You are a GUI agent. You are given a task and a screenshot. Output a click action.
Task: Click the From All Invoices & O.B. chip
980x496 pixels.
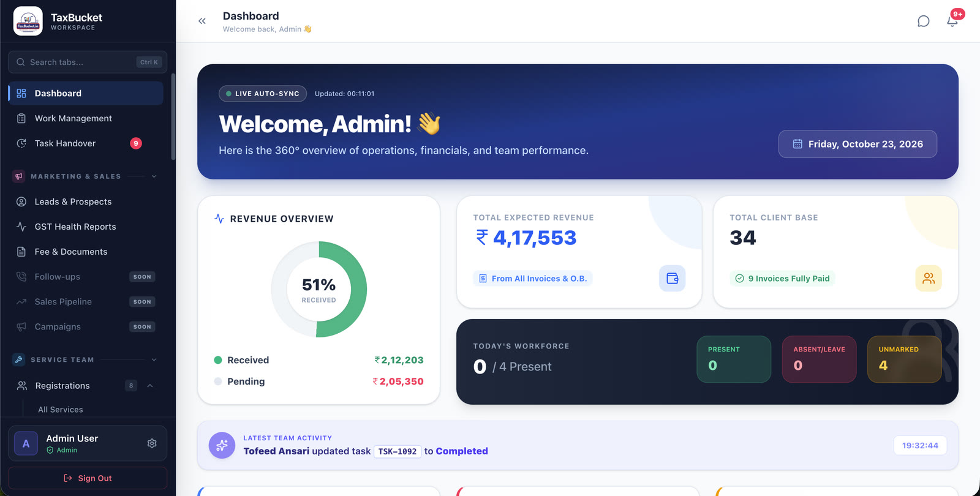click(x=533, y=279)
